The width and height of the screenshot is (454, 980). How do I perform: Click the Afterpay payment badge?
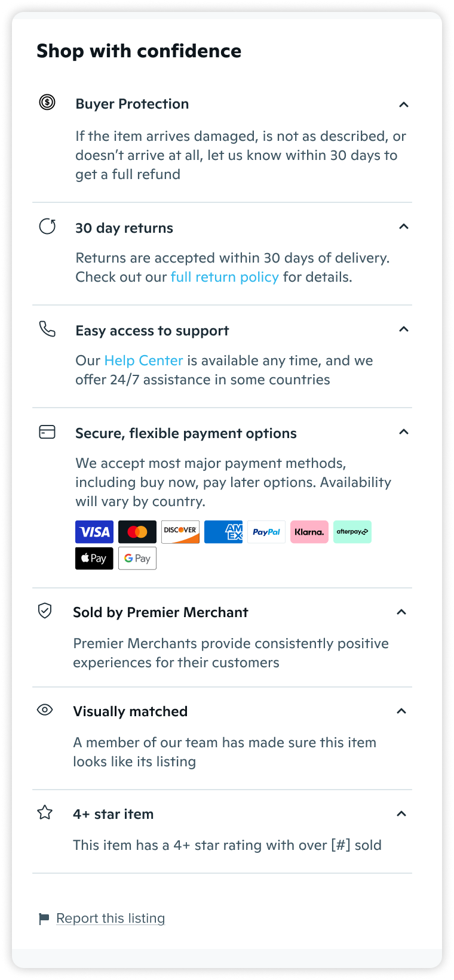[x=352, y=532]
